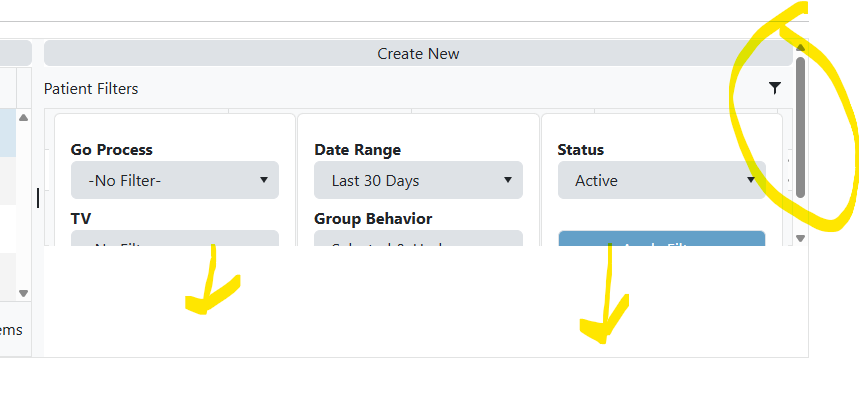
Task: Click the TV field label
Action: pyautogui.click(x=81, y=217)
